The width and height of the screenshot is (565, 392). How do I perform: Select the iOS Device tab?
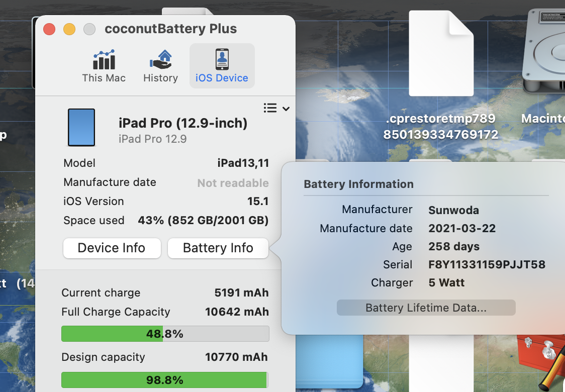click(222, 66)
